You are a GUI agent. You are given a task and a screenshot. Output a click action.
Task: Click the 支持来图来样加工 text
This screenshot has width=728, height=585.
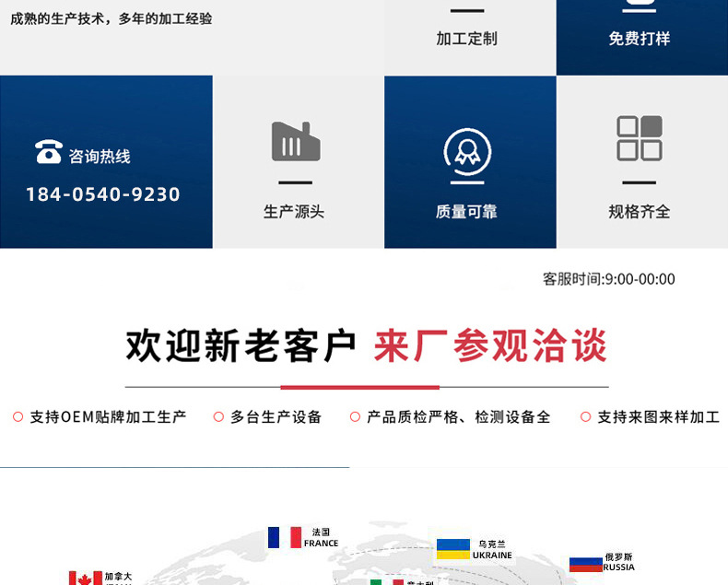[x=658, y=417]
